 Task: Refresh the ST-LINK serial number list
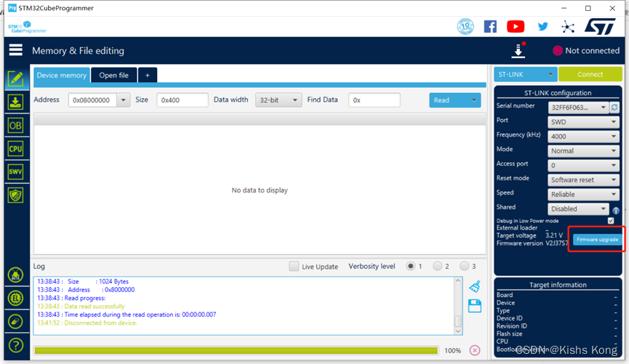pos(614,108)
